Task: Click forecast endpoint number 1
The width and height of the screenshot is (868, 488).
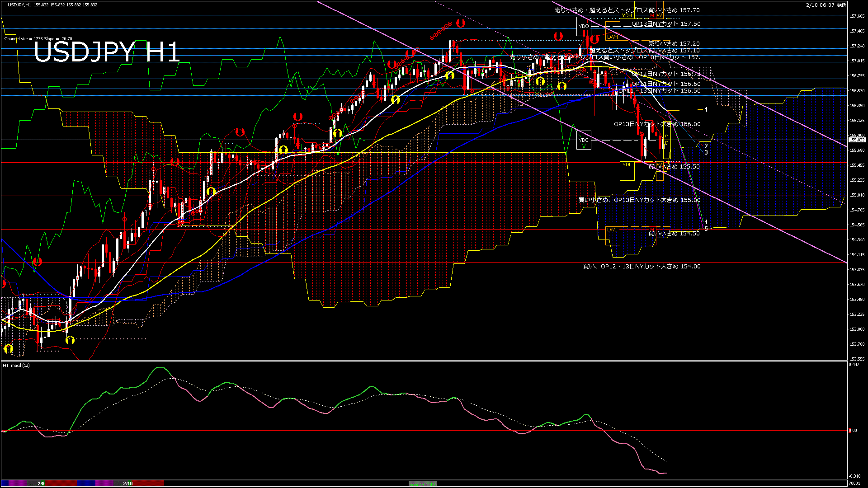Action: [x=706, y=109]
